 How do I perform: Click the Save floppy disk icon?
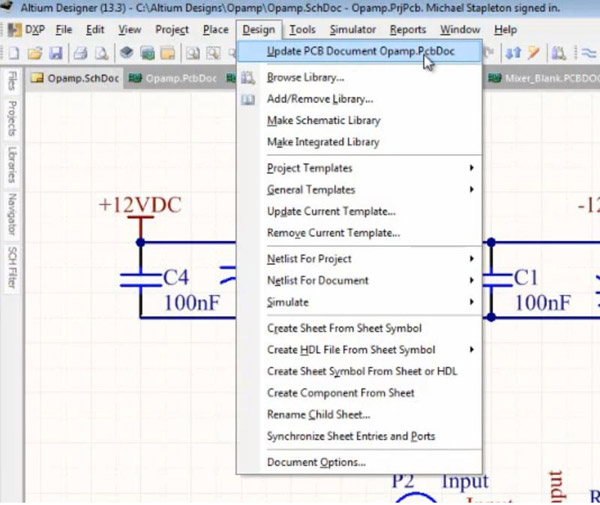pyautogui.click(x=56, y=53)
